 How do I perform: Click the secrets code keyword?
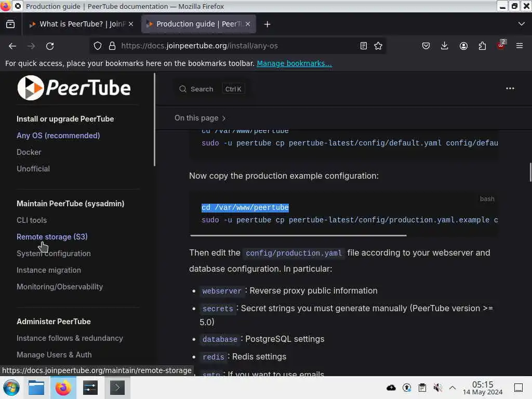[218, 309]
